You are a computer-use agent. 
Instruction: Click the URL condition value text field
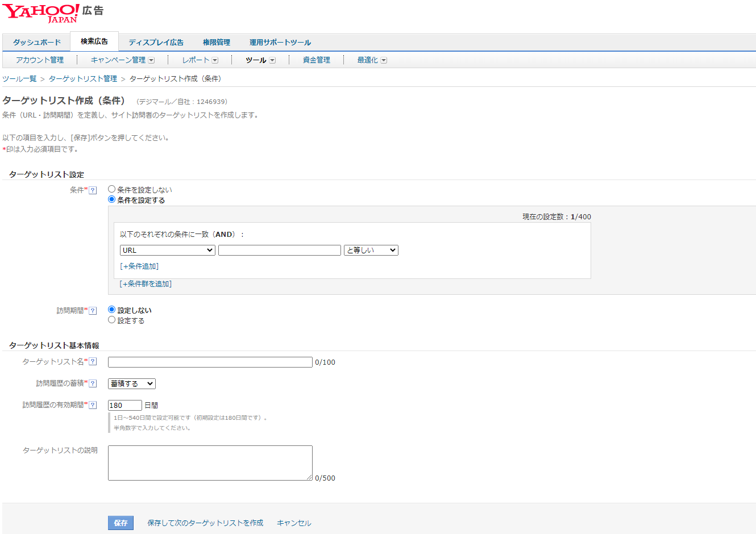click(280, 250)
